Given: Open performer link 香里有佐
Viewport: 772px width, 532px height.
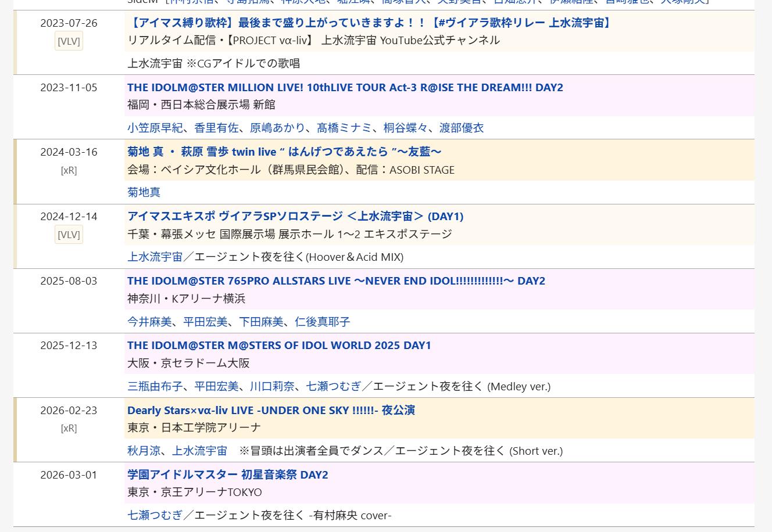Looking at the screenshot, I should tap(216, 128).
